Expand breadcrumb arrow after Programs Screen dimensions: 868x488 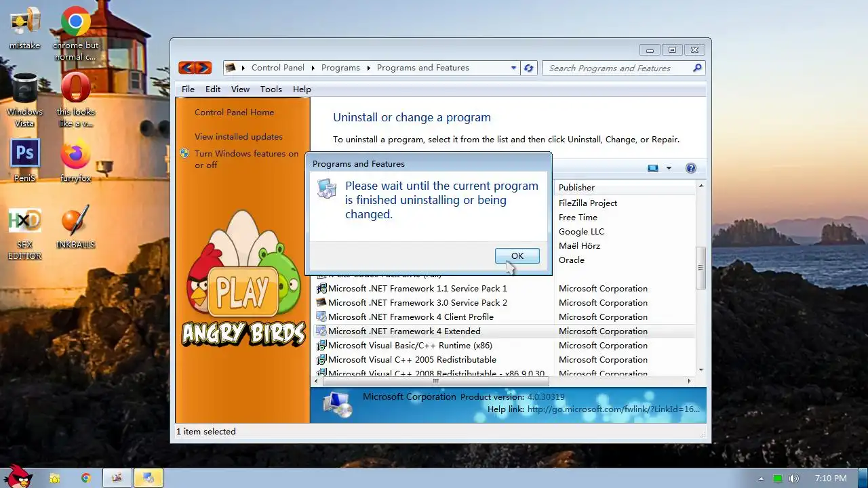(x=368, y=68)
